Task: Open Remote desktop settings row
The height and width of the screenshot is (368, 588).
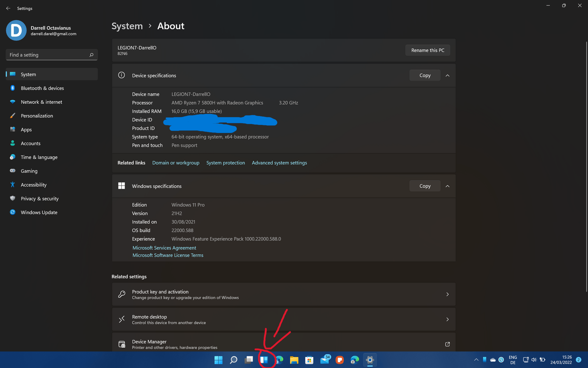Action: pos(284,319)
